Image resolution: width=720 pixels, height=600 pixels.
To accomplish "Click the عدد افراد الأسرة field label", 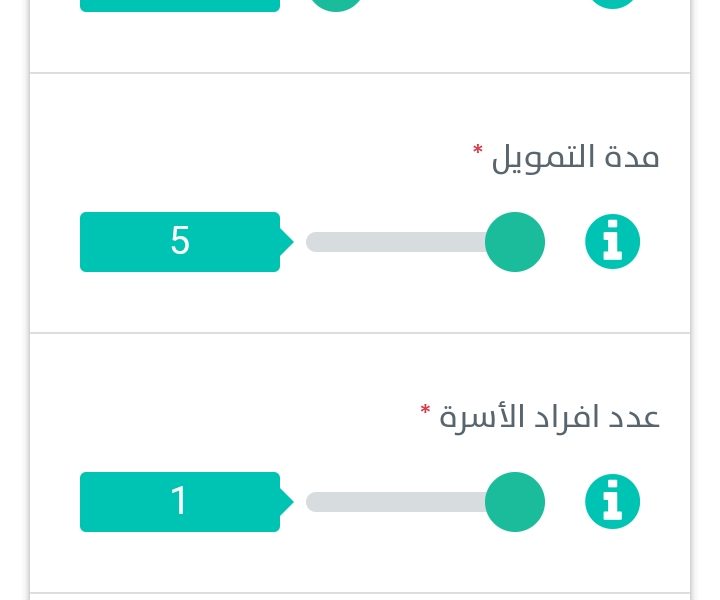I will point(549,418).
